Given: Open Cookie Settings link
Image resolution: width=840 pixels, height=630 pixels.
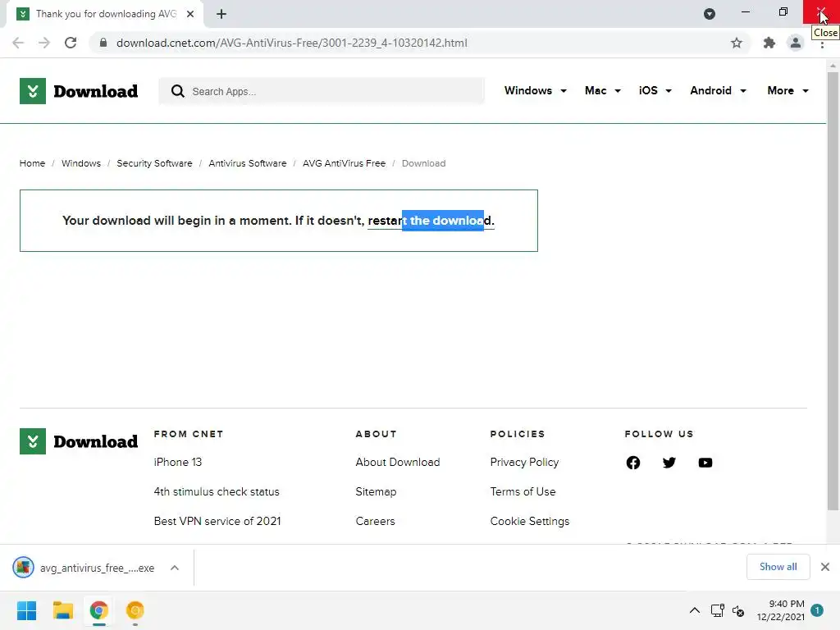Looking at the screenshot, I should [x=529, y=521].
